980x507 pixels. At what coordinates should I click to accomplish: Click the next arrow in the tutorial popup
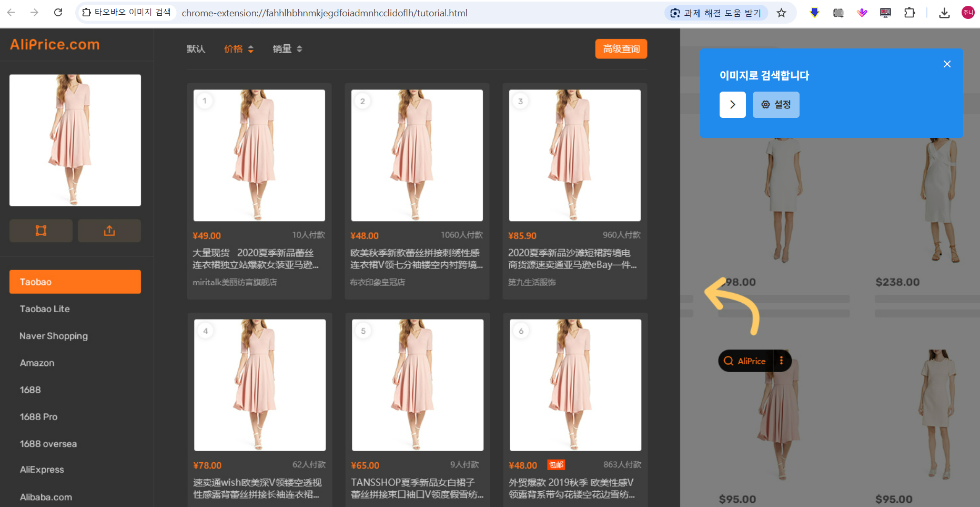click(x=733, y=105)
